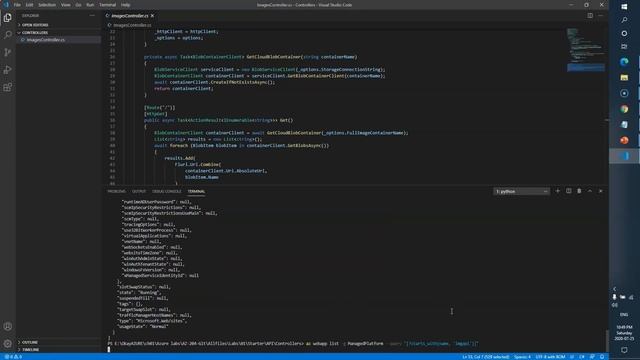Click the taskbar clock showing date

click(624, 333)
